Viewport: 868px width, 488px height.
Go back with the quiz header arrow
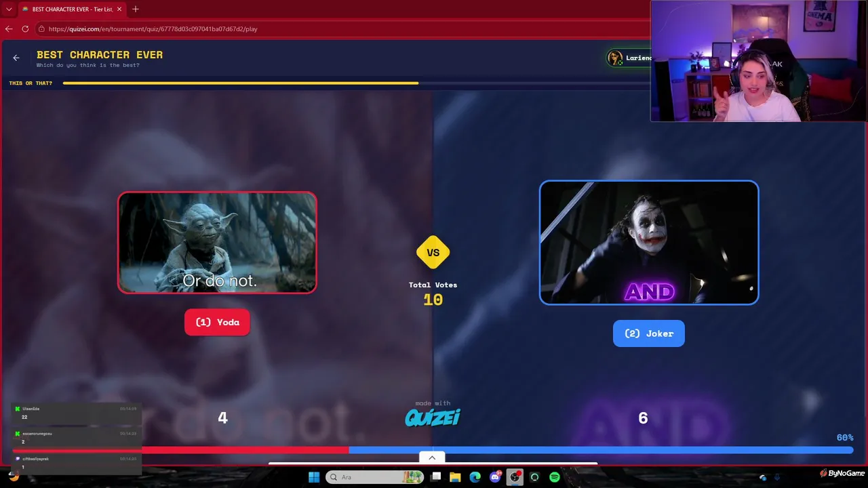[16, 58]
